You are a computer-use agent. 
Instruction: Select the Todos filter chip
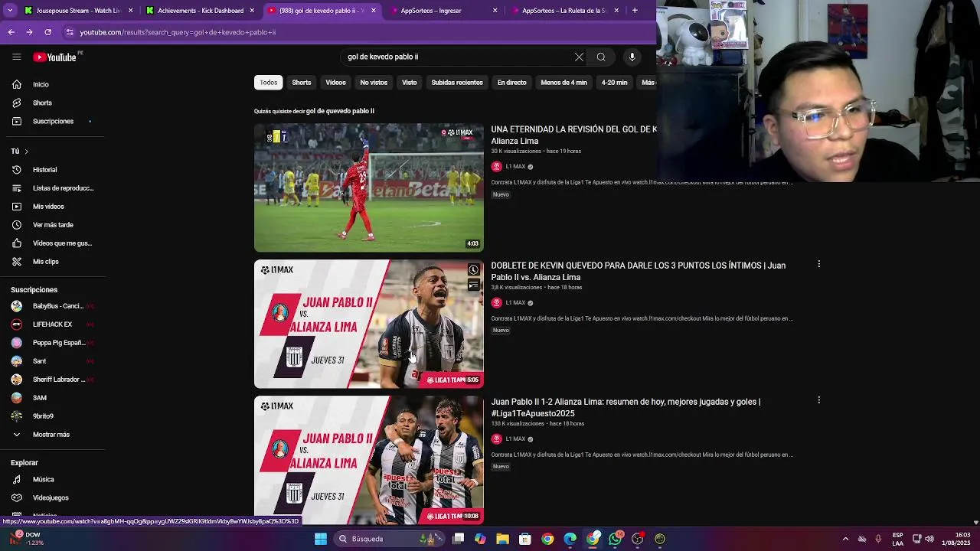(268, 83)
